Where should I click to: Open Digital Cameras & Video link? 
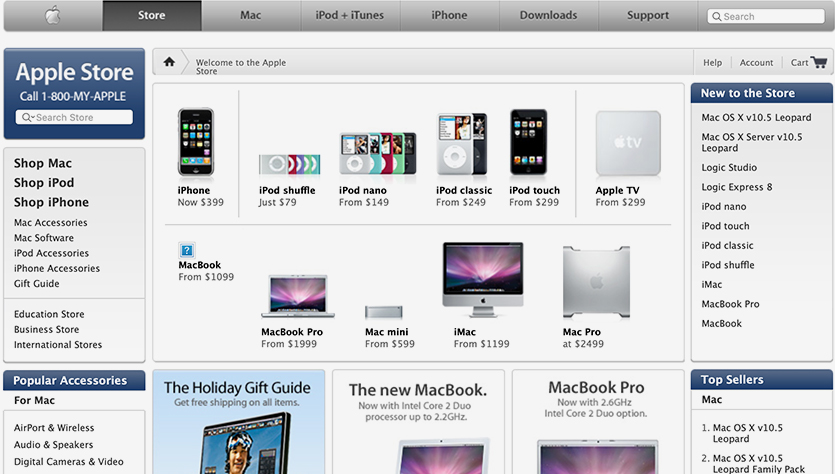69,462
